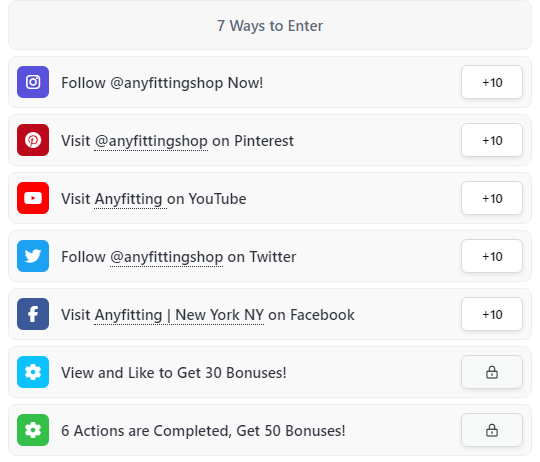This screenshot has width=540, height=462.
Task: Claim +10 for Instagram follow entry
Action: 492,82
